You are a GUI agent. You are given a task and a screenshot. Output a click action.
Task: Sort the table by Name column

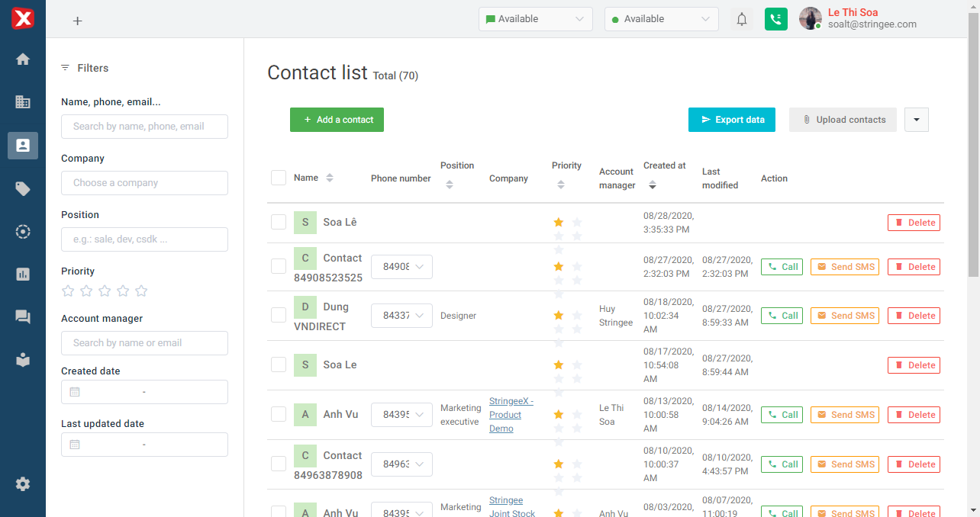pyautogui.click(x=330, y=178)
